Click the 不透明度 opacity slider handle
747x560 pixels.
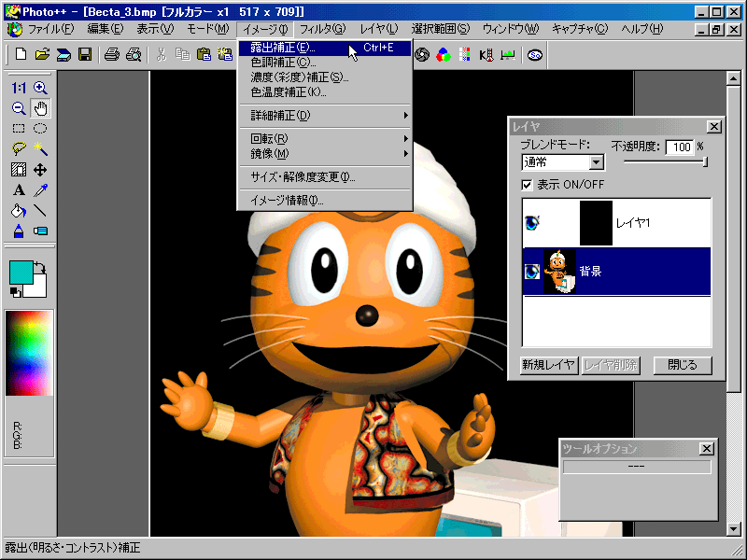[x=705, y=161]
